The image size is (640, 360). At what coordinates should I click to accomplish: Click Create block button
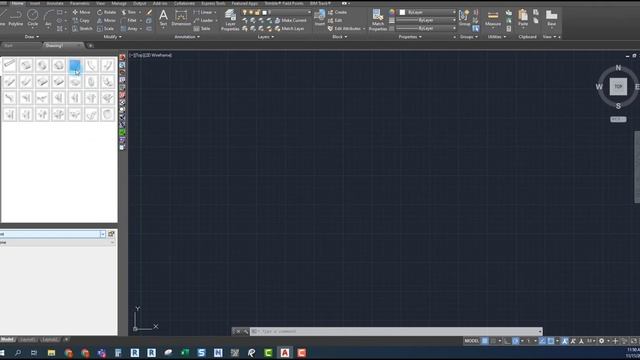pyautogui.click(x=338, y=12)
